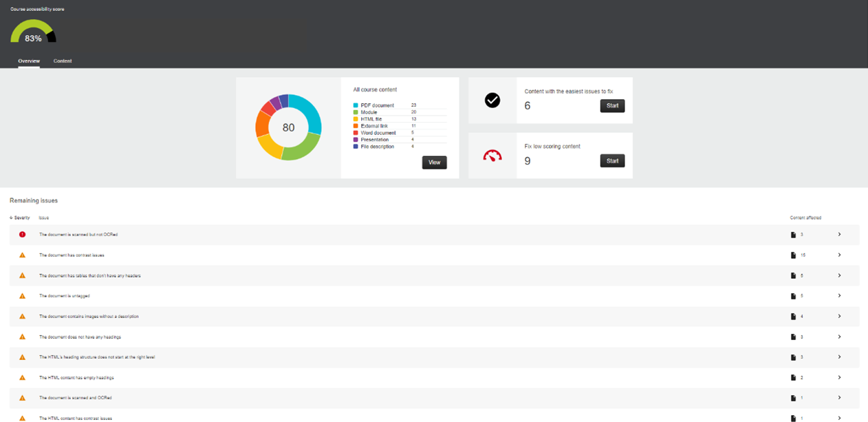Expand the document contrast issues chevron
This screenshot has height=422, width=868.
point(839,255)
